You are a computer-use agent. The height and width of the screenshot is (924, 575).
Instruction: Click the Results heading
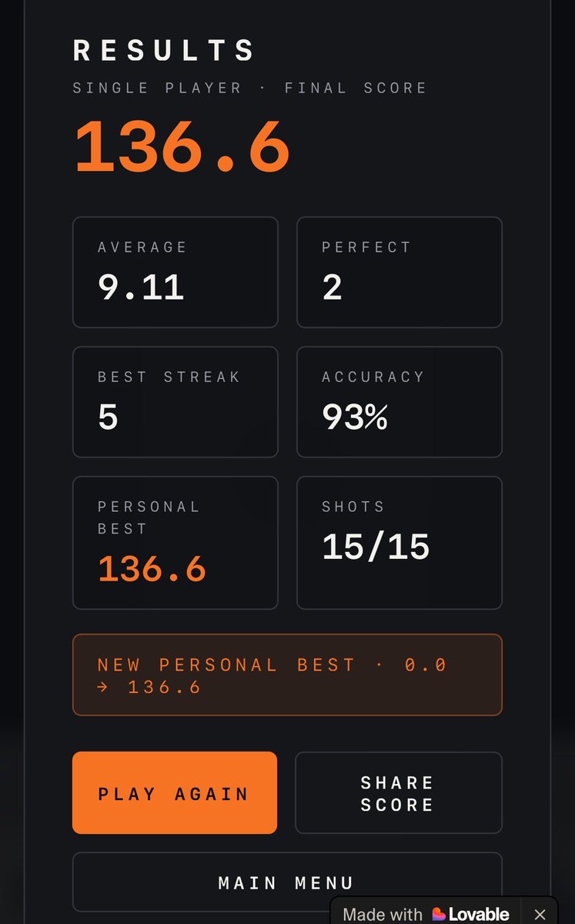(164, 51)
